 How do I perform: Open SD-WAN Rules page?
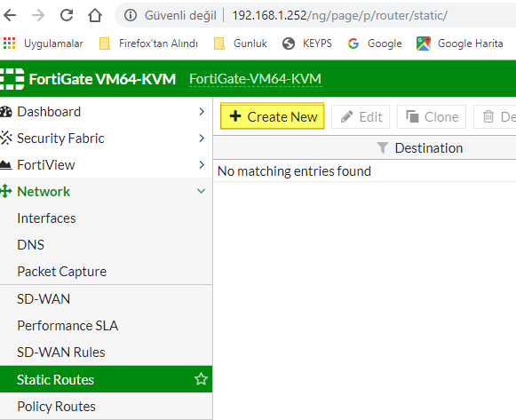coord(61,353)
